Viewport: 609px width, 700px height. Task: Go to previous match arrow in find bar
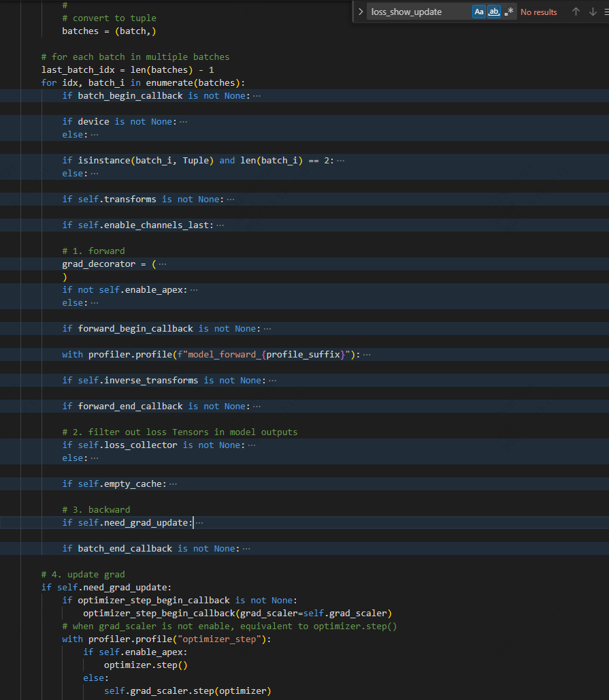(x=576, y=12)
